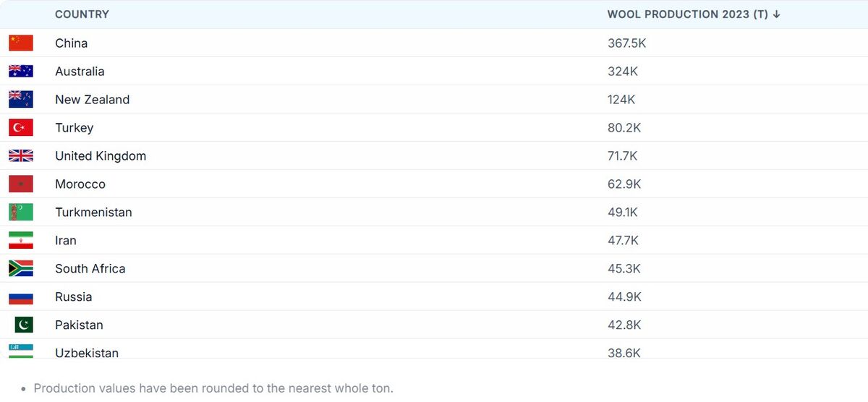Click the Turkmenistan flag icon
The width and height of the screenshot is (868, 402).
click(21, 213)
